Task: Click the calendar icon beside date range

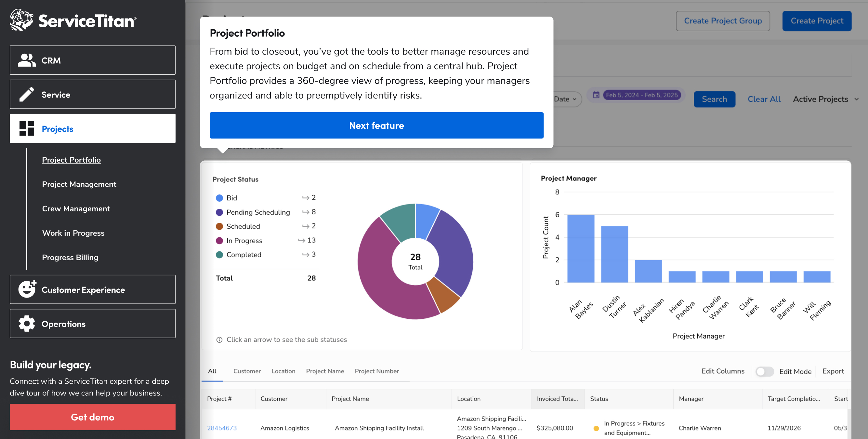Action: 596,95
